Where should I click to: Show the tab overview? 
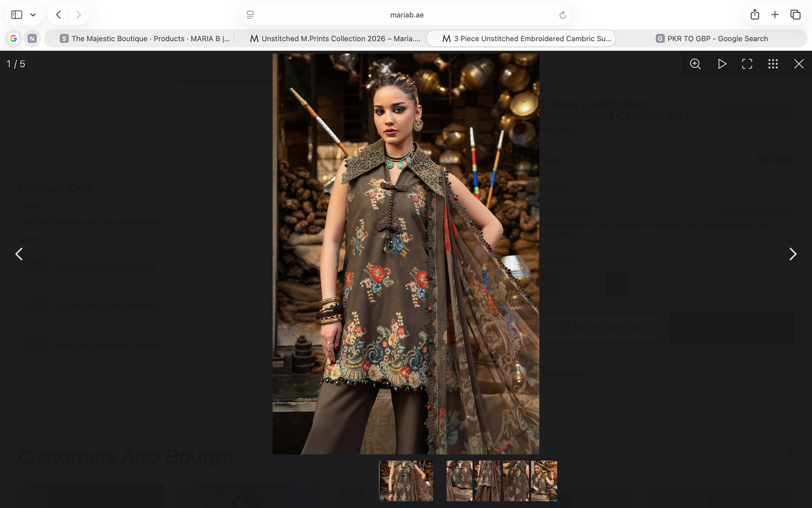(795, 15)
